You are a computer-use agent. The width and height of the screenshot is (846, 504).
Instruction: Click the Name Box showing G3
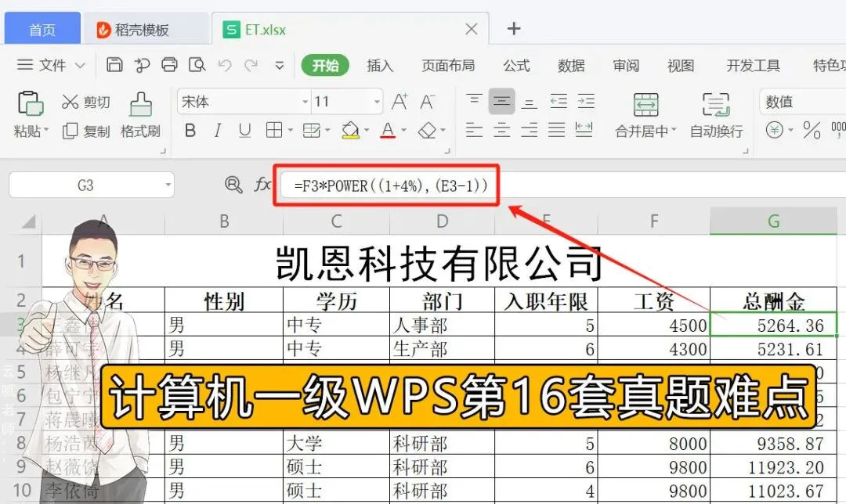pyautogui.click(x=86, y=185)
